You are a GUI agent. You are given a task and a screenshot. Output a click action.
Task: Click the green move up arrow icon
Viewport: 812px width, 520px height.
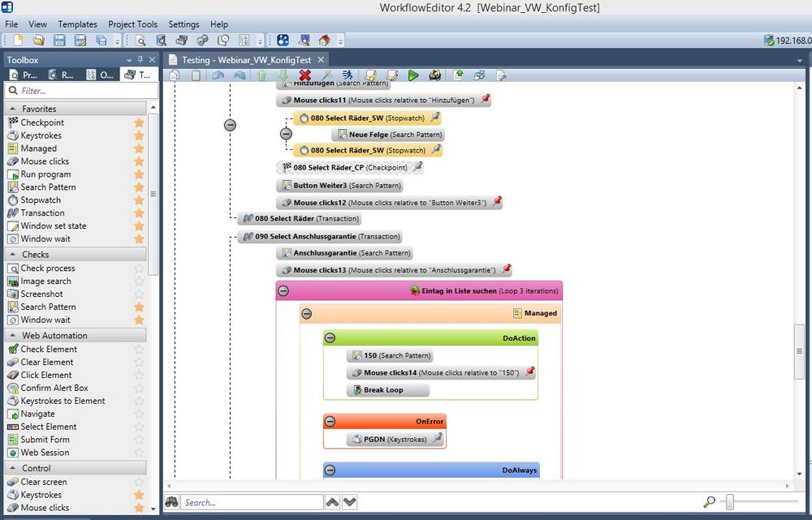coord(261,75)
